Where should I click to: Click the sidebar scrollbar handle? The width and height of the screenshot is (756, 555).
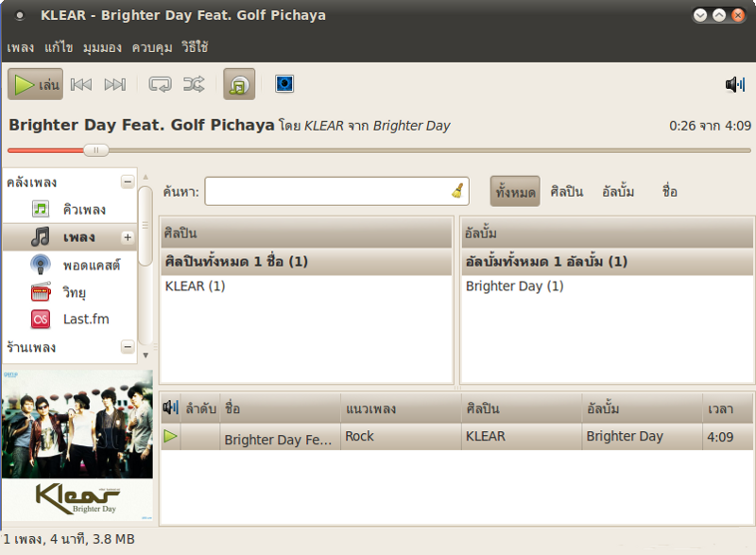146,226
